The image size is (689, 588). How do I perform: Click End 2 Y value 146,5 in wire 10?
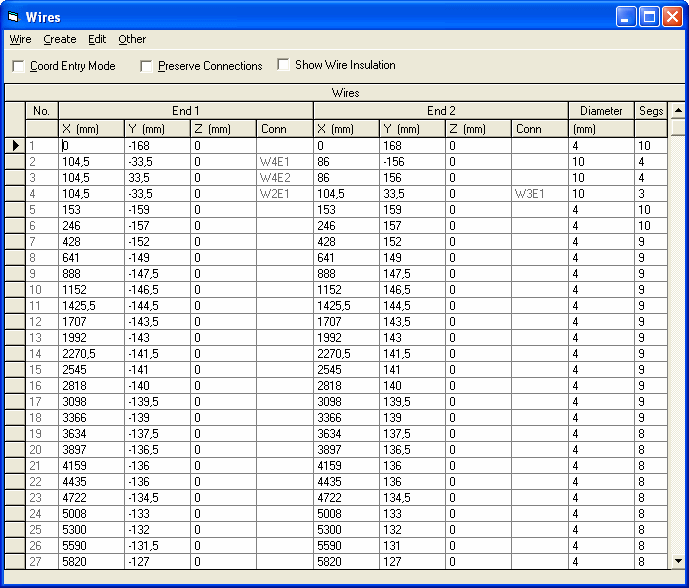pos(412,290)
